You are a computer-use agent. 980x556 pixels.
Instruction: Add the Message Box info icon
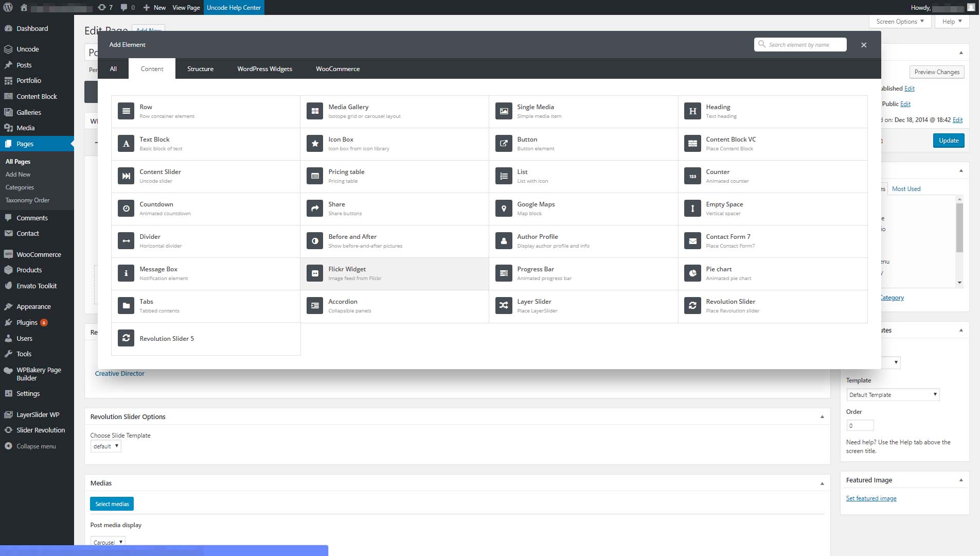[126, 273]
